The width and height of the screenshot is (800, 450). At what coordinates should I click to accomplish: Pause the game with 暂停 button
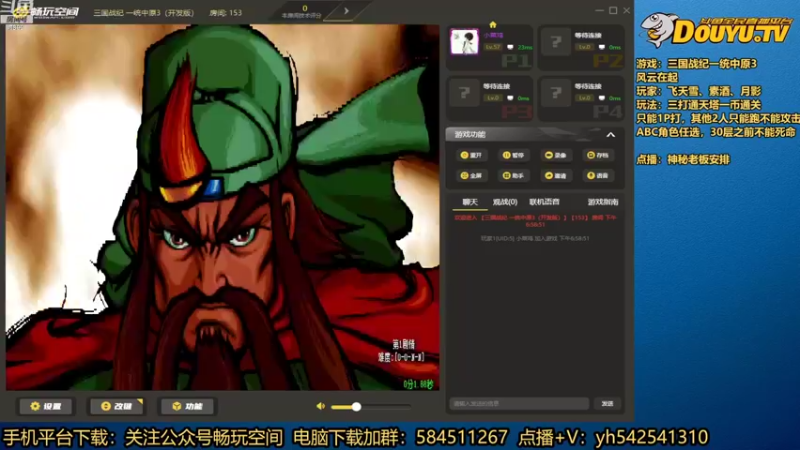513,155
